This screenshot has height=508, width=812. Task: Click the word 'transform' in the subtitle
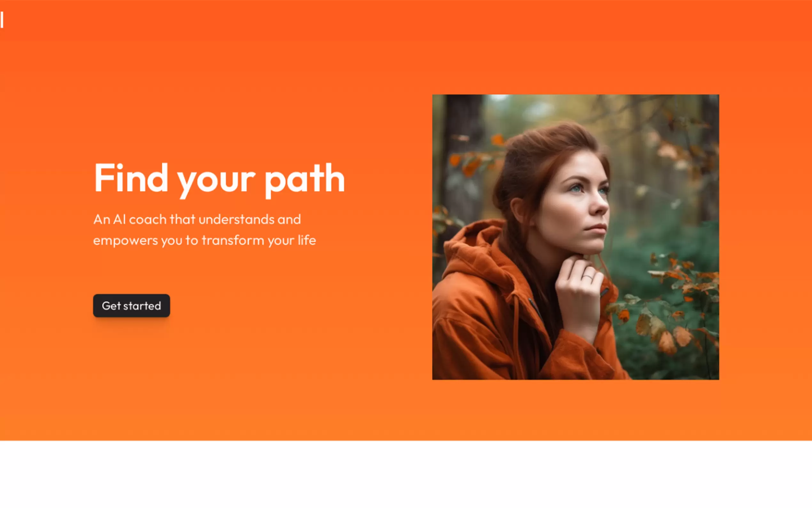point(233,240)
